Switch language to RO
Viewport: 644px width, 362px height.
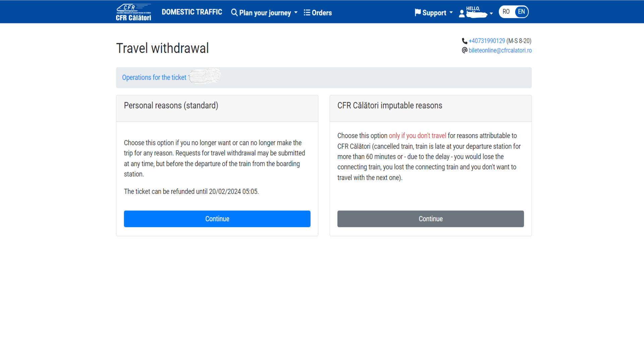coord(506,12)
